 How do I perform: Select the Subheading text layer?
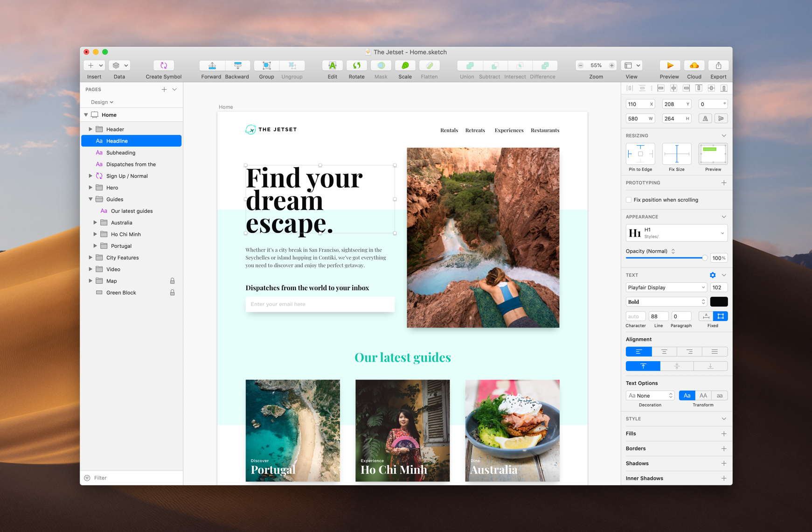coord(121,153)
